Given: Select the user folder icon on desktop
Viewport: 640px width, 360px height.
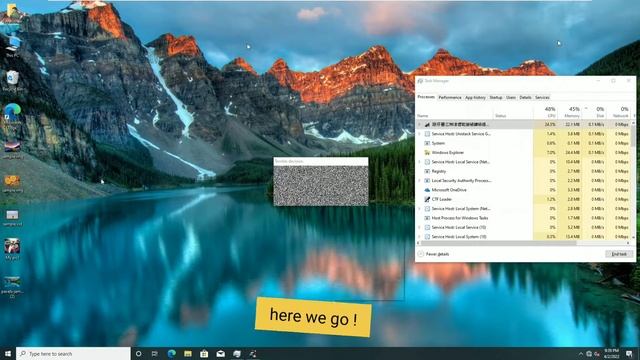Looking at the screenshot, I should (12, 13).
